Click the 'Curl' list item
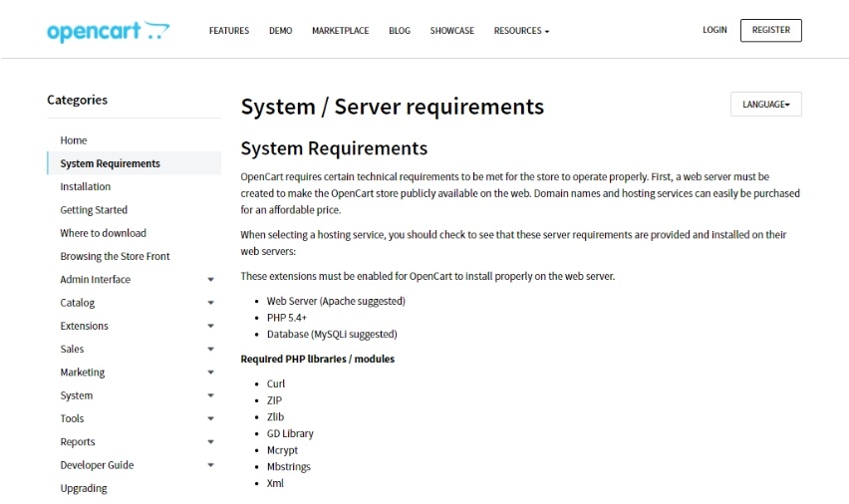This screenshot has width=849, height=504. (276, 383)
